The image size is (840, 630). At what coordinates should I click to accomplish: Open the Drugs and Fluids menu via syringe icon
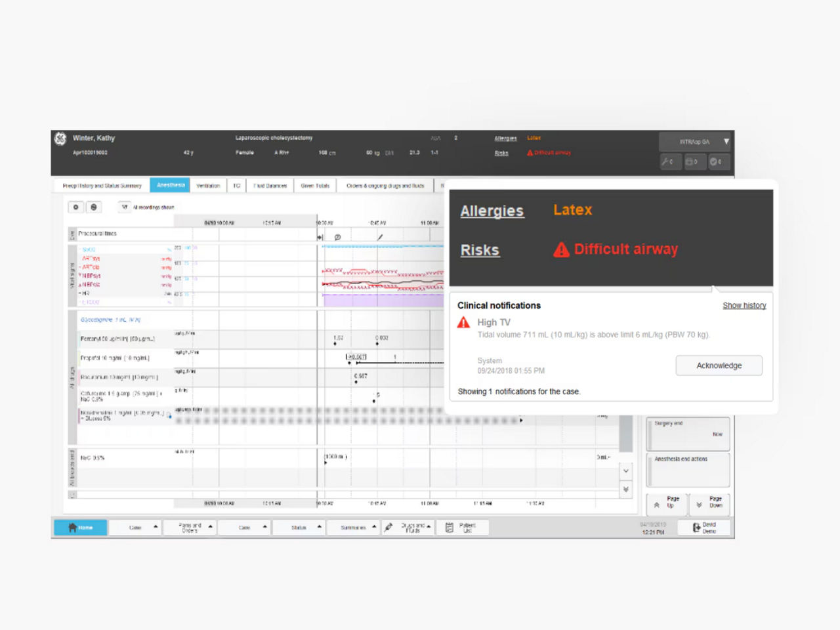click(388, 527)
